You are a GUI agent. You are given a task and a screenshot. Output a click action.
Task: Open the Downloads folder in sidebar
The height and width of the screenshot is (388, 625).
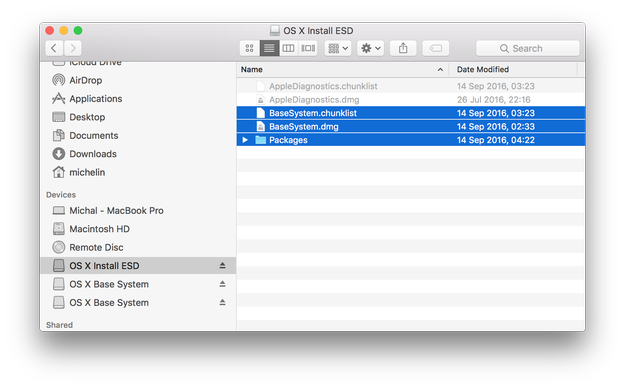click(x=138, y=154)
